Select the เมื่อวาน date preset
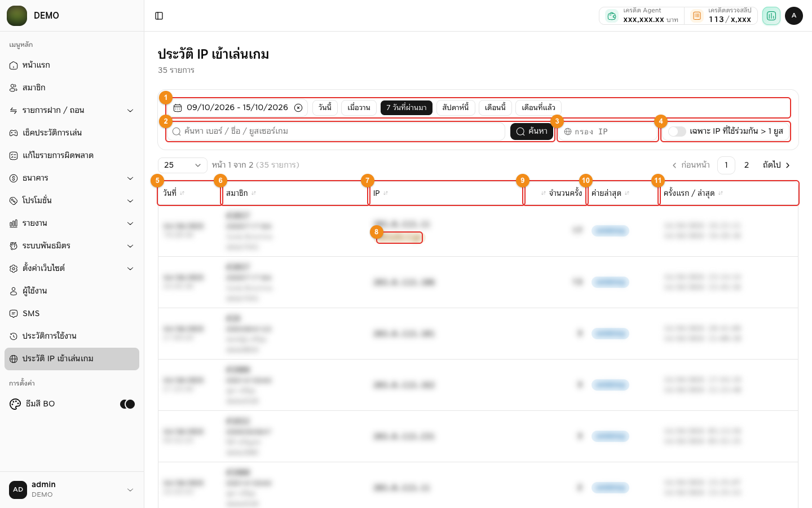This screenshot has width=812, height=508. click(359, 108)
